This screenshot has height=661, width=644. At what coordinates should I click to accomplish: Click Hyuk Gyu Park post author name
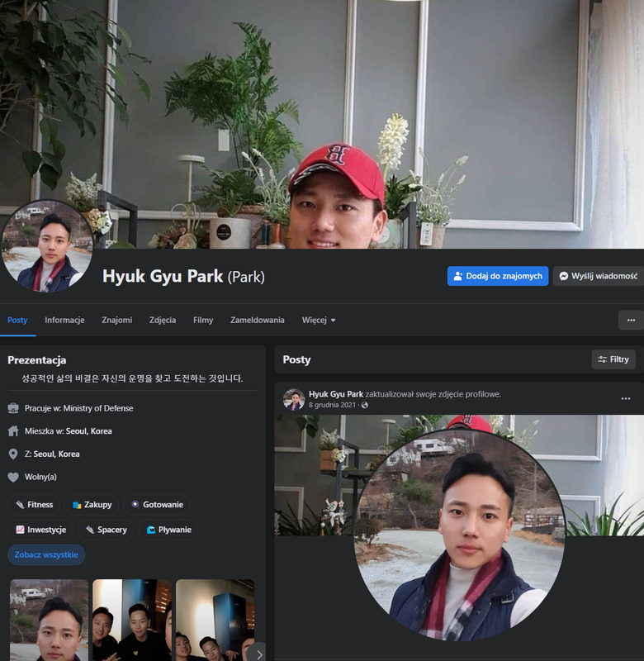[x=336, y=394]
